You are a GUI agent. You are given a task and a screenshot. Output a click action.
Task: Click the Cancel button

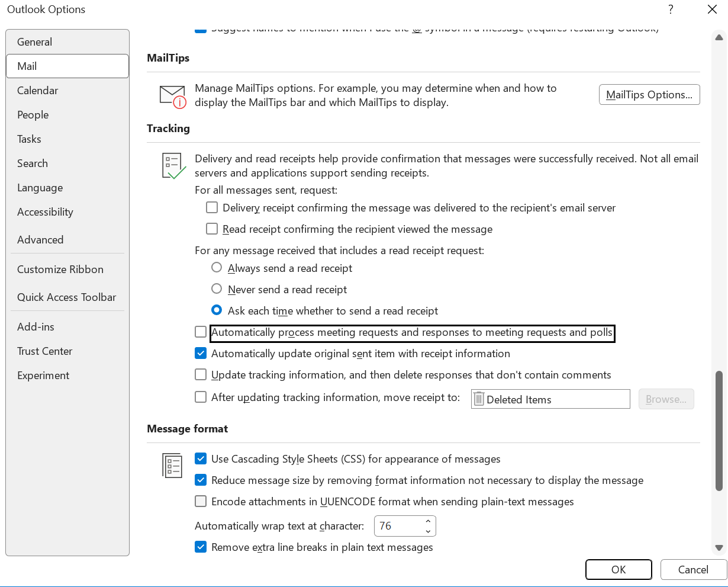click(x=693, y=569)
